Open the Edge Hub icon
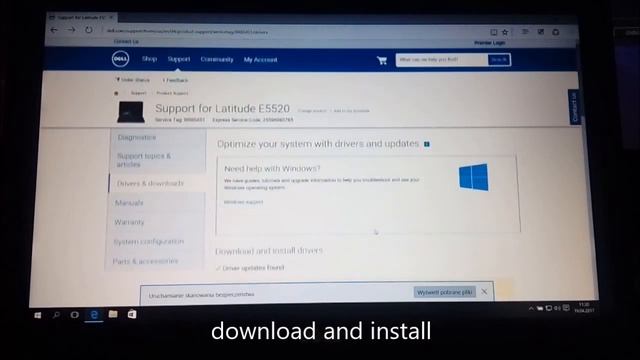The width and height of the screenshot is (640, 360). coord(525,32)
